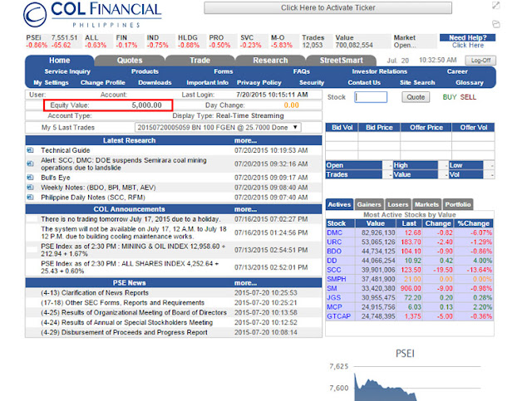Click more... in COL Announcements header
The width and height of the screenshot is (532, 401).
[x=245, y=209]
